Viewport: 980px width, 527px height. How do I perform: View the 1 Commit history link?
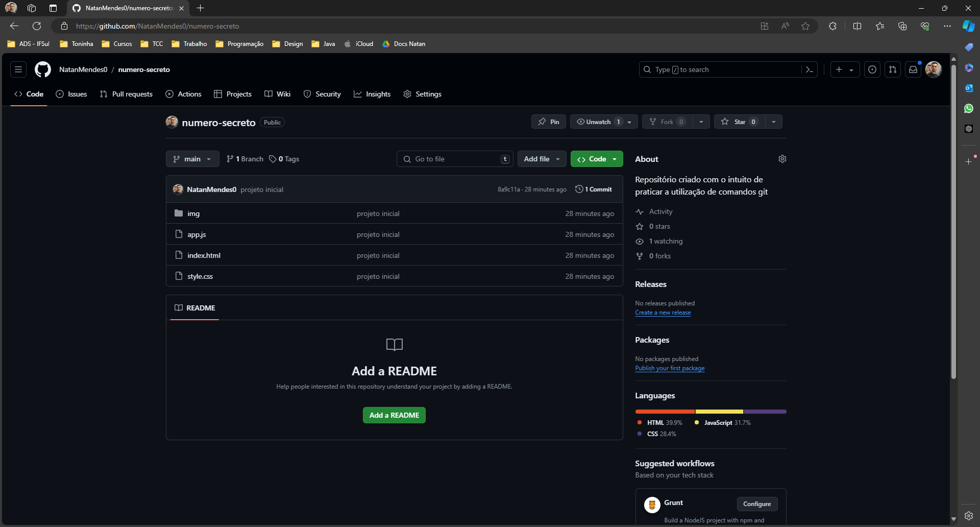594,189
